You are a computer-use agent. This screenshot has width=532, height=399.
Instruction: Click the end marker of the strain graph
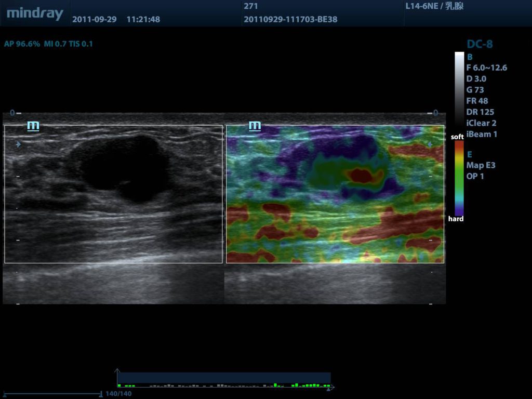[332, 387]
